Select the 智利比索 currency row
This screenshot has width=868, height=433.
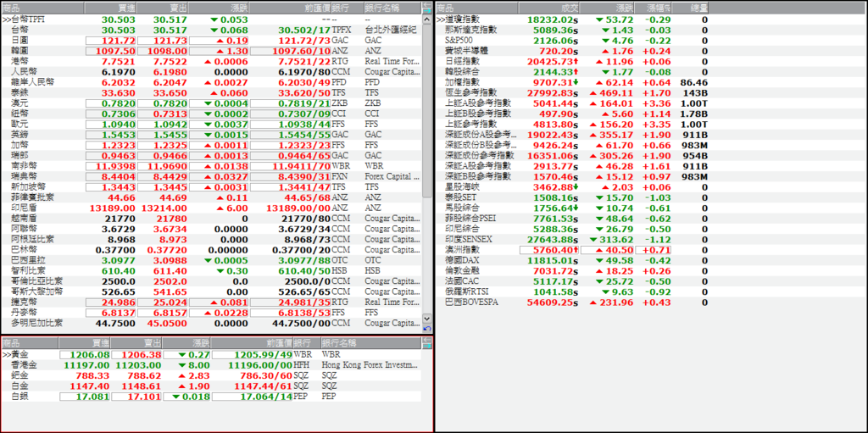[211, 270]
